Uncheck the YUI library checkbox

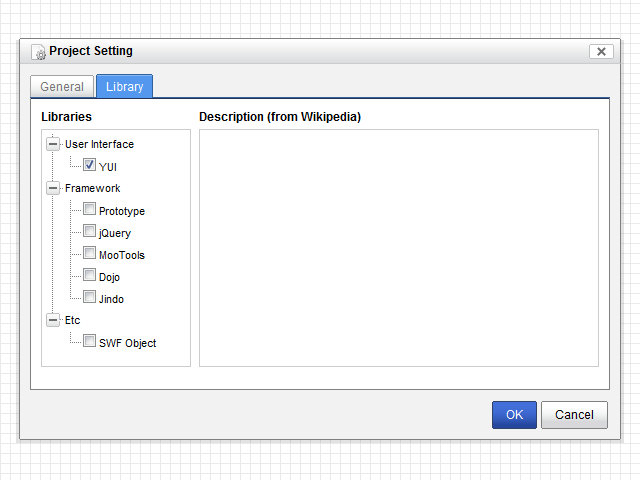[x=90, y=166]
